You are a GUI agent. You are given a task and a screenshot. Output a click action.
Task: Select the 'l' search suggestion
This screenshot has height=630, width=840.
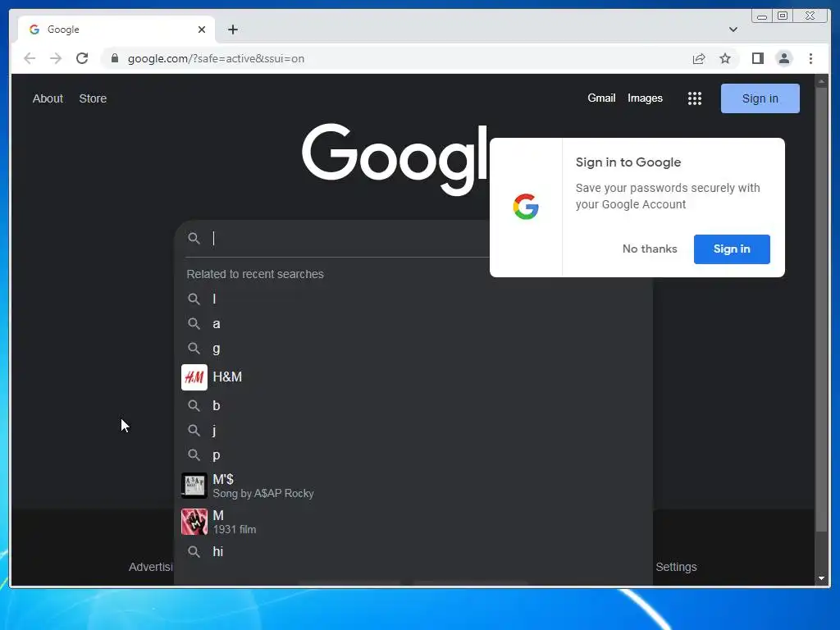(x=413, y=299)
